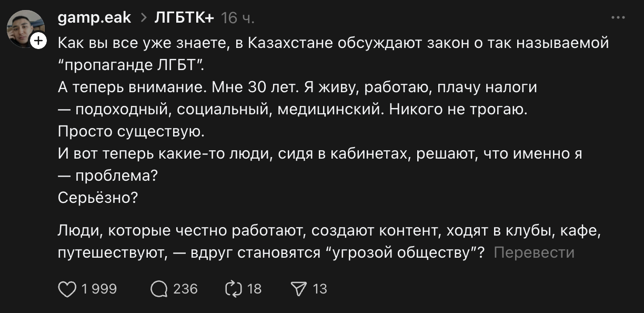Follow gamp.eak using the plus badge
Image resolution: width=644 pixels, height=313 pixels.
coord(38,42)
